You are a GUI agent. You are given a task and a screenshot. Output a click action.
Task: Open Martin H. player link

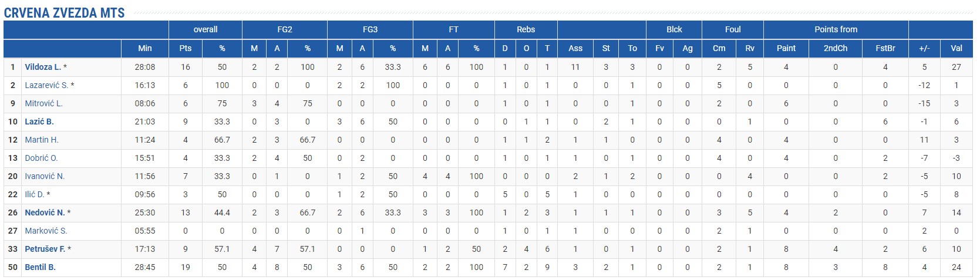(42, 140)
